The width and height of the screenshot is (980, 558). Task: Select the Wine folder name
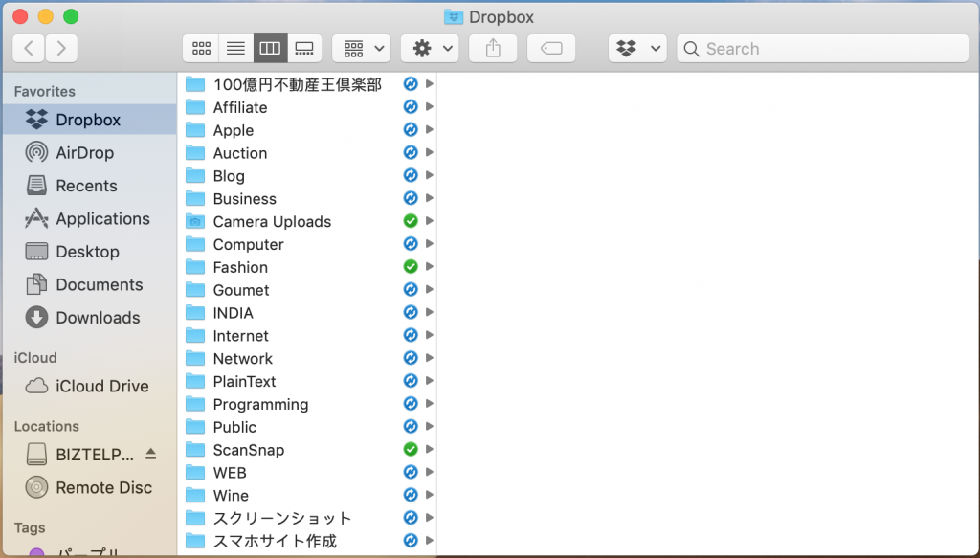[x=231, y=496]
